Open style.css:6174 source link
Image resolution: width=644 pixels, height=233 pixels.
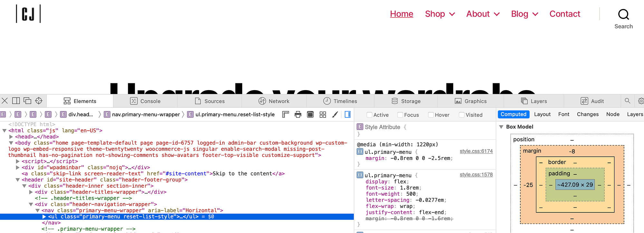(x=476, y=151)
